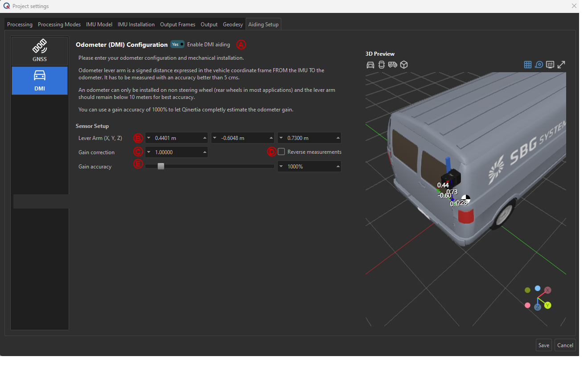Disable the Enable DMI aiding toggle
Viewport: 588px width, 365px height.
pos(177,44)
